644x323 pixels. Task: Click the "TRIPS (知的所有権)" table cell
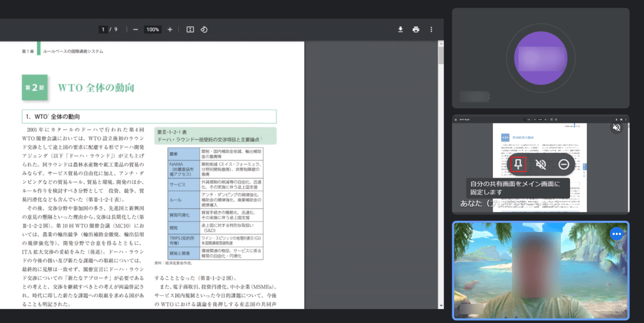184,241
